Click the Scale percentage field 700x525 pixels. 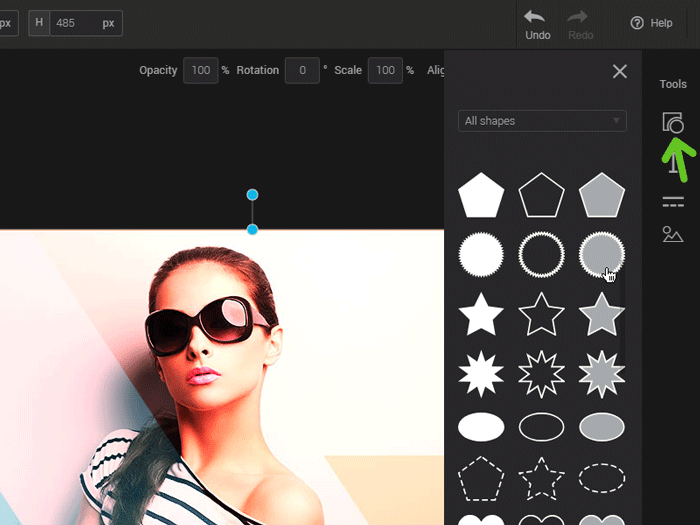click(x=384, y=71)
